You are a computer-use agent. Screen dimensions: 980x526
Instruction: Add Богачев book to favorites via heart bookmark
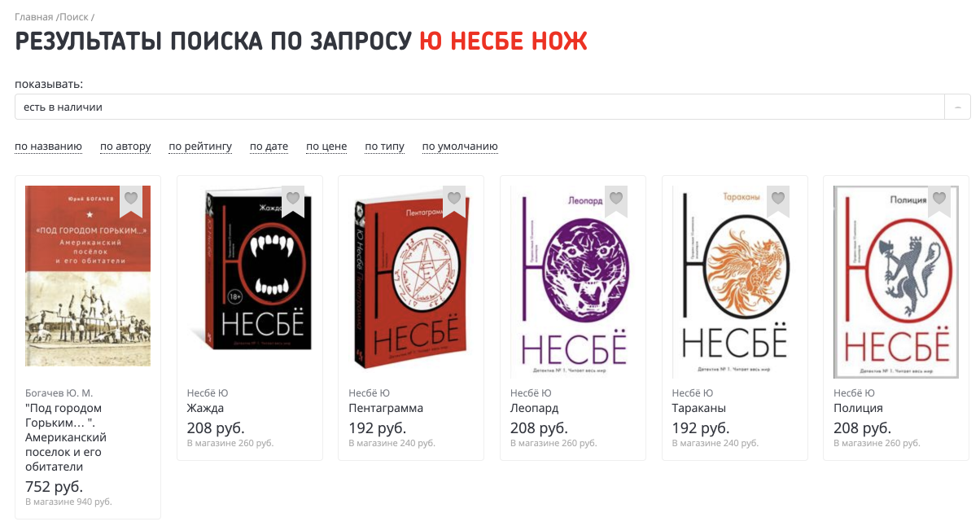[x=130, y=200]
